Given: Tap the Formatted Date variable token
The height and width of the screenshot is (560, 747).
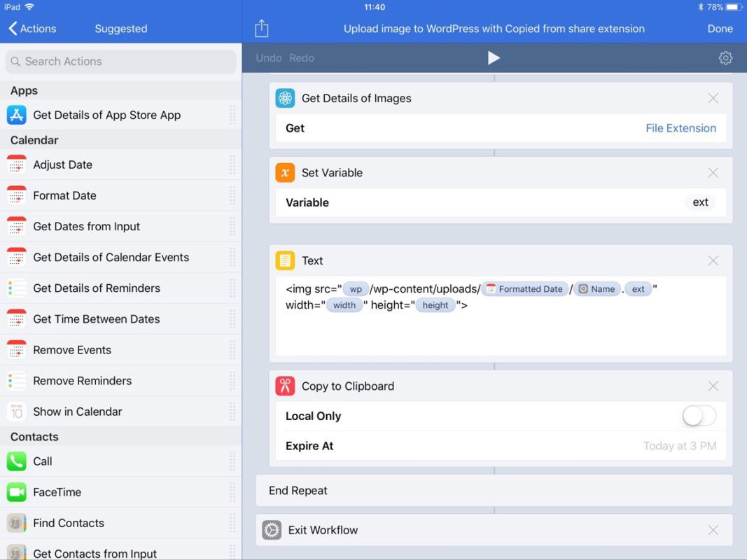Looking at the screenshot, I should coord(524,289).
